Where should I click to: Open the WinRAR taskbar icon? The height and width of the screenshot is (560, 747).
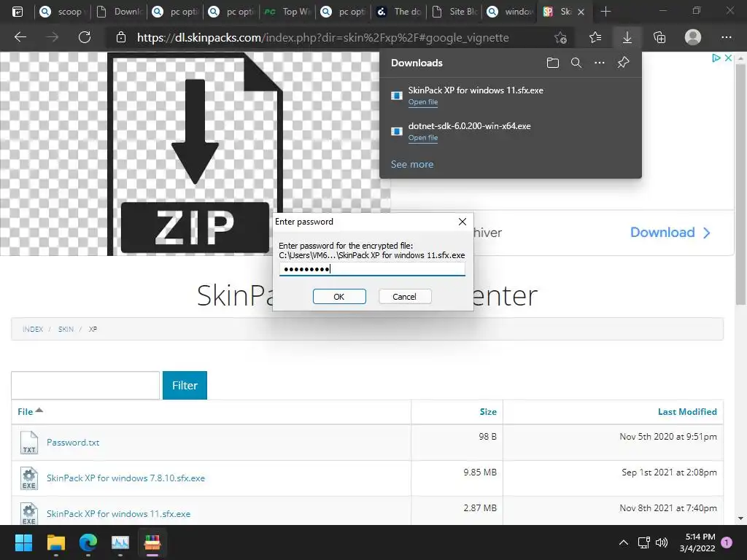[152, 542]
